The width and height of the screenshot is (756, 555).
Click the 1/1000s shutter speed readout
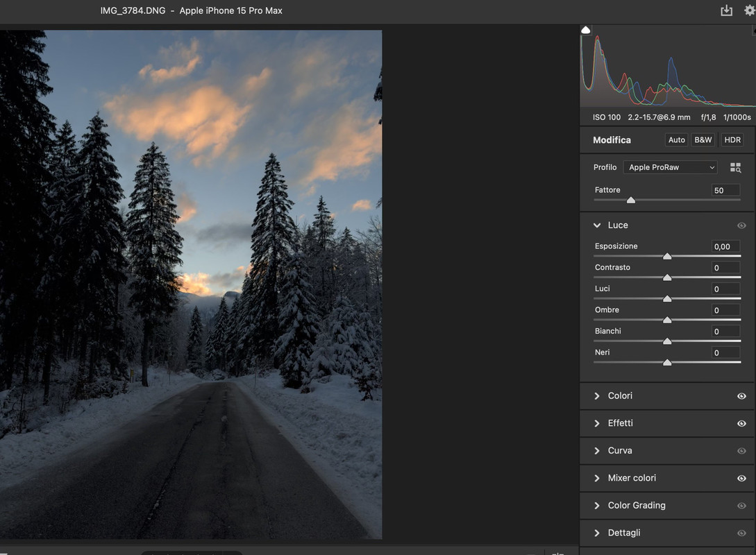point(737,117)
